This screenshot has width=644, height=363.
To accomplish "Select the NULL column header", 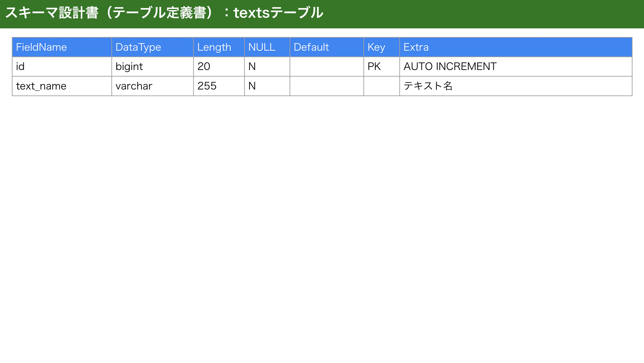I will coord(267,47).
